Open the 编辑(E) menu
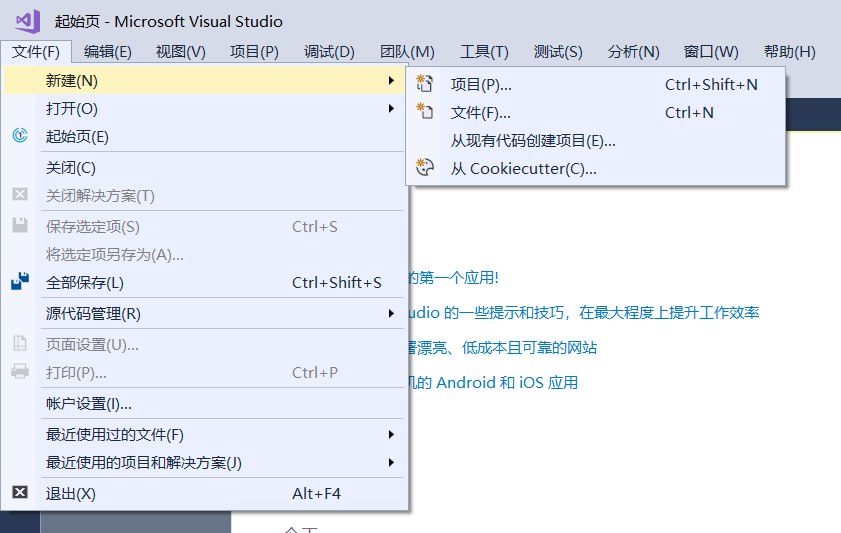Screen dimensions: 841x533 point(107,52)
